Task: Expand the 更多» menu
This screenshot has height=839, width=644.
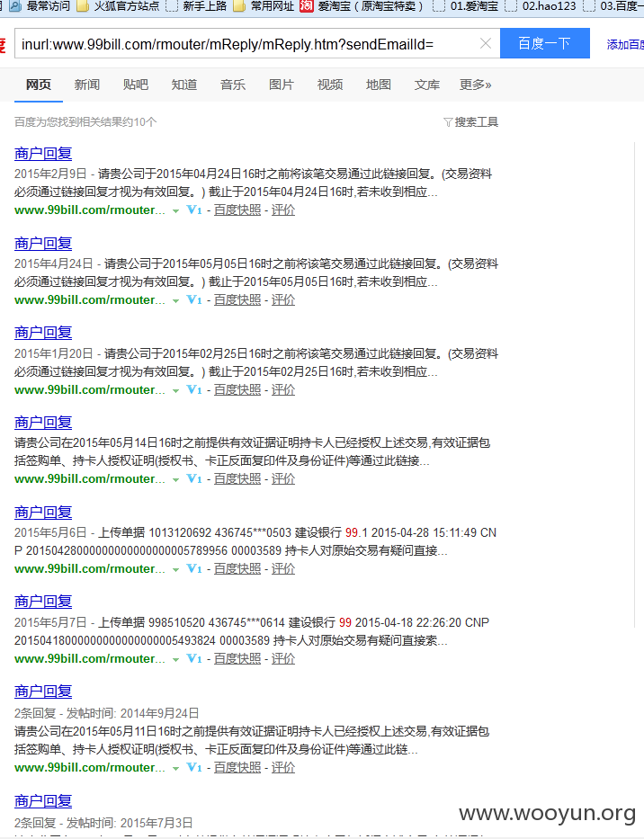Action: (476, 85)
